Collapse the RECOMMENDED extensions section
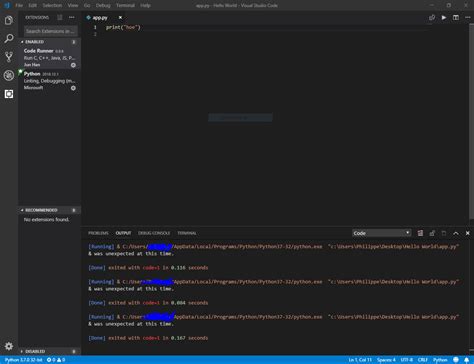 pos(49,210)
